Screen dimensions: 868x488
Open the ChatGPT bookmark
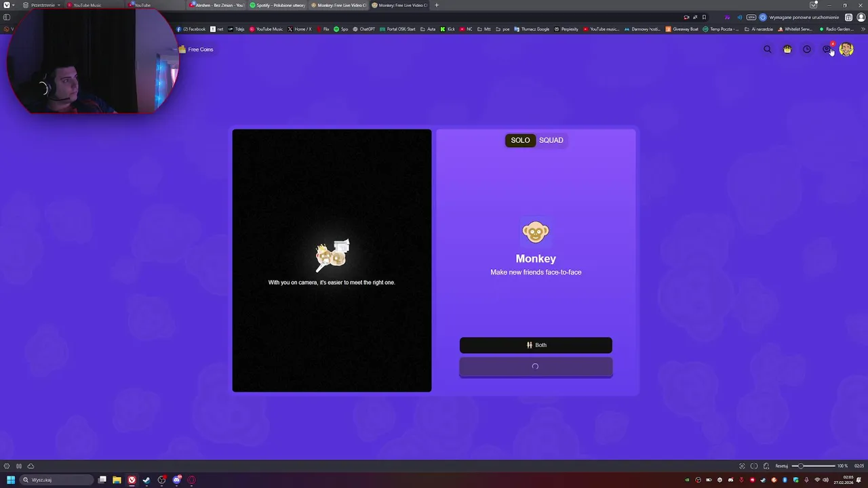364,29
